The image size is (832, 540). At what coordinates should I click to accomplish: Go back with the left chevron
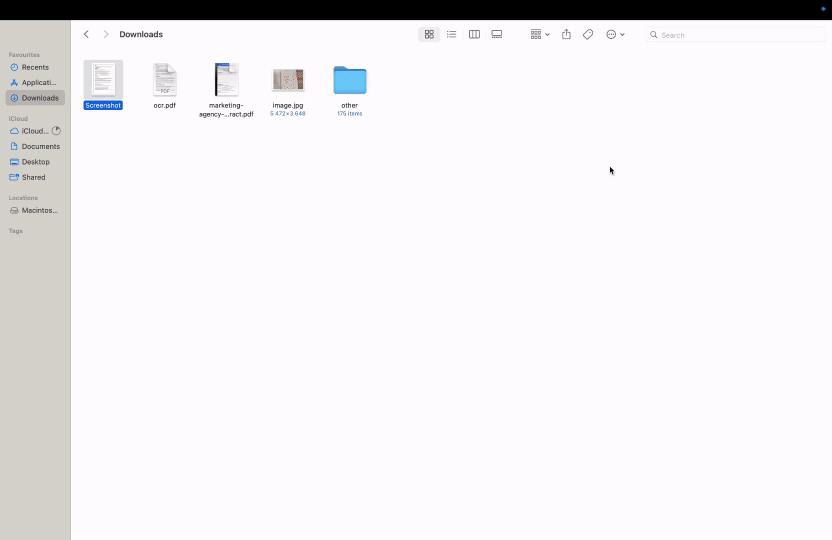(x=86, y=34)
